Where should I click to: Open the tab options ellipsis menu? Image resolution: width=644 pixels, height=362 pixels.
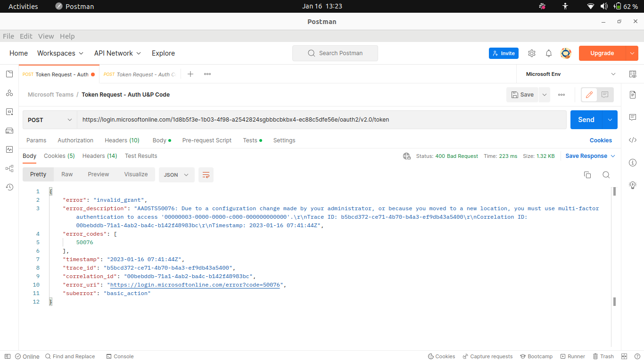pyautogui.click(x=207, y=74)
